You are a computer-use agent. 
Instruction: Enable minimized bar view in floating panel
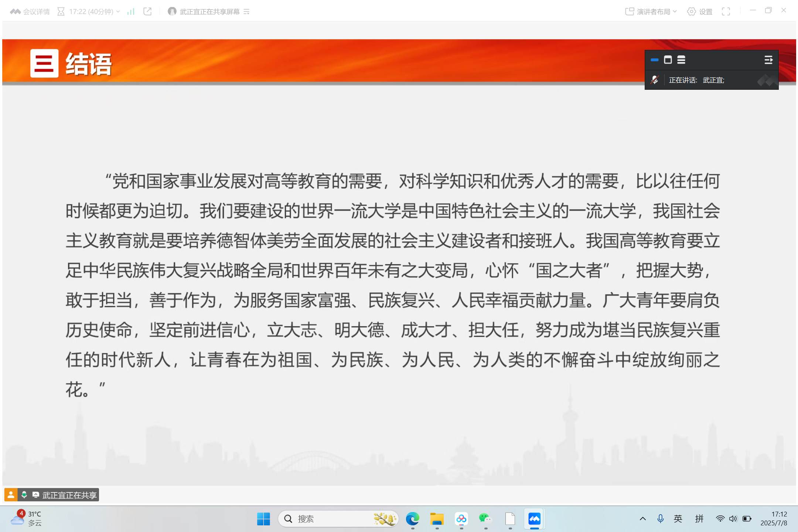655,59
